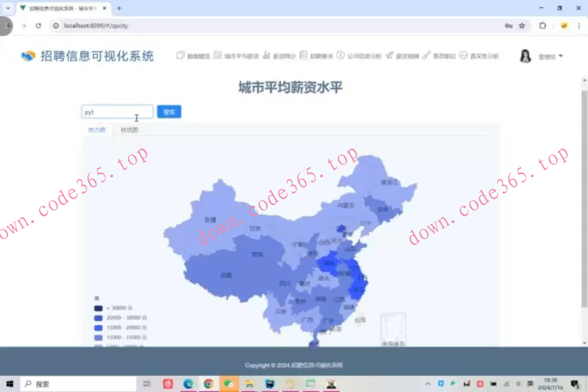Image resolution: width=588 pixels, height=392 pixels.
Task: Open the 数据概览 navigation icon
Action: click(x=180, y=56)
